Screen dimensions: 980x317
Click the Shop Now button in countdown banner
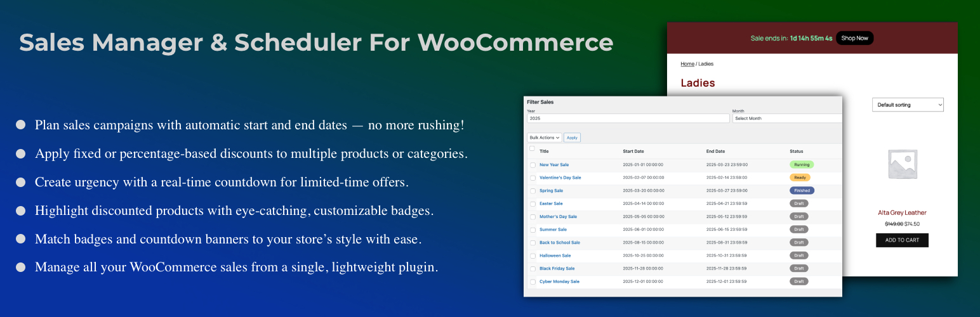[854, 38]
